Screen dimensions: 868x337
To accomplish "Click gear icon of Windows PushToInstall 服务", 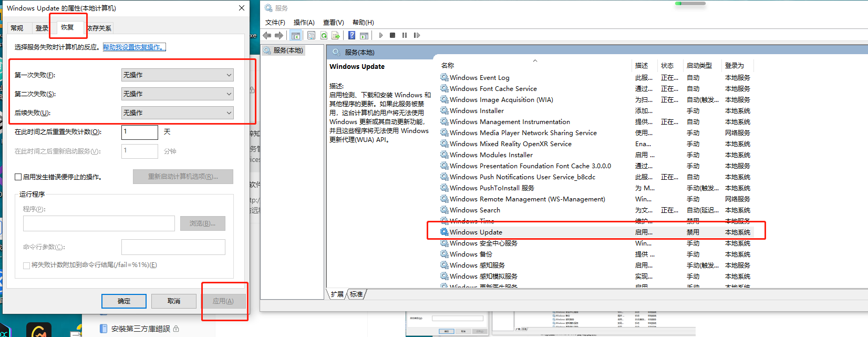I will (445, 188).
